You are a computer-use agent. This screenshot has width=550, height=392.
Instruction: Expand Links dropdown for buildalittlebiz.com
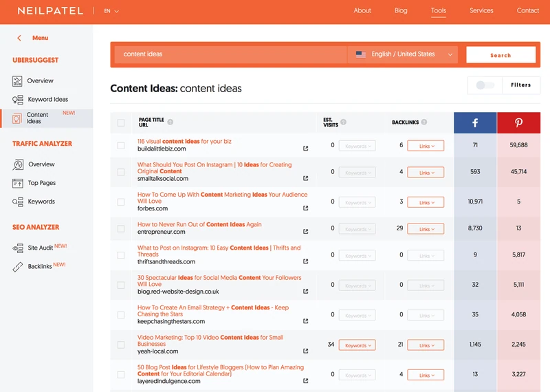426,146
